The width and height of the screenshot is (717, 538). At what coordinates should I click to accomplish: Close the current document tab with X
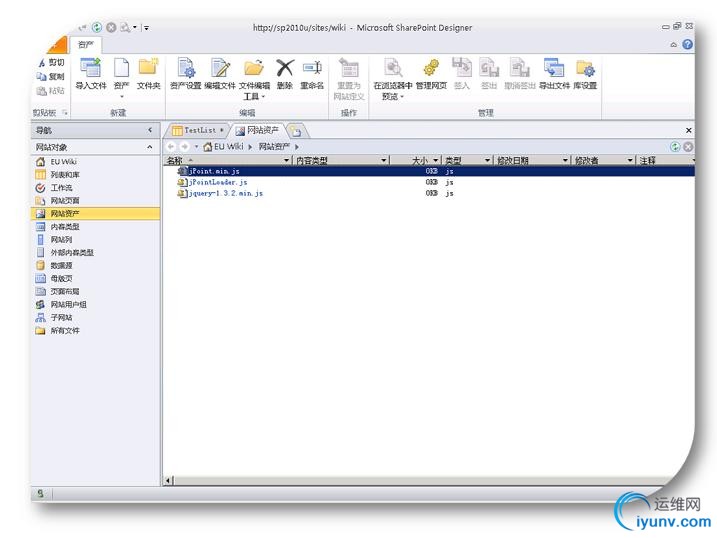pos(689,130)
